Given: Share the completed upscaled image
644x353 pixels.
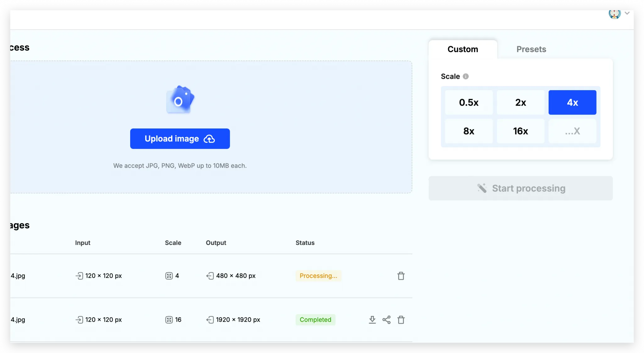Looking at the screenshot, I should (x=386, y=319).
